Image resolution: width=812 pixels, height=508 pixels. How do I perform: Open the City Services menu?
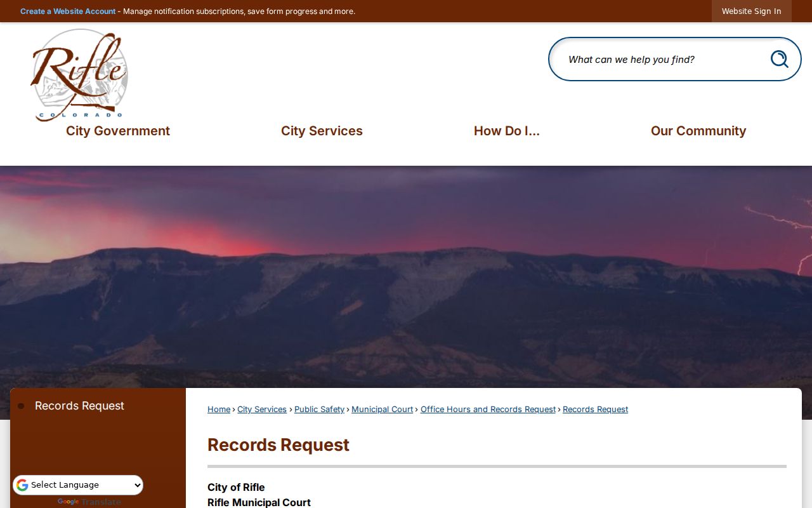click(x=322, y=131)
